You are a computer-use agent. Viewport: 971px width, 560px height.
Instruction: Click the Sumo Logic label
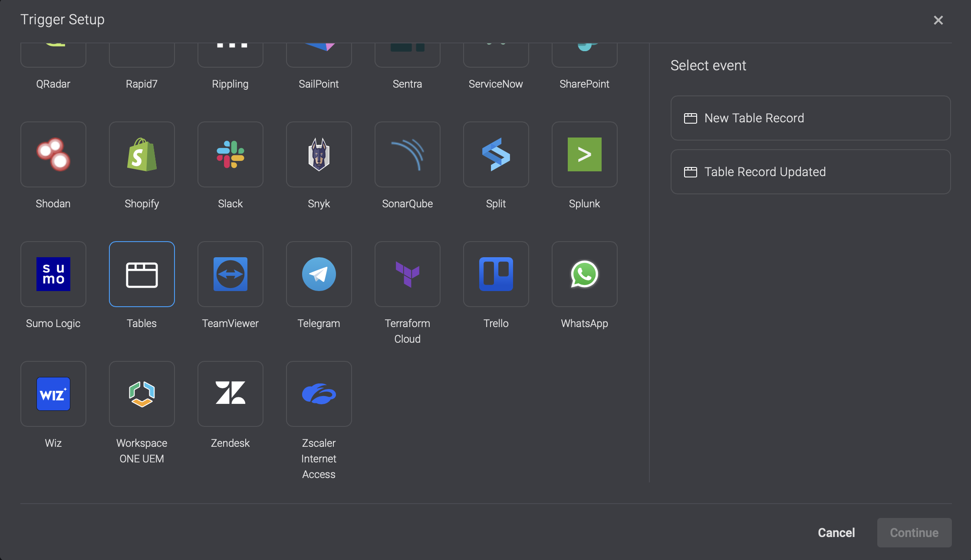click(53, 324)
